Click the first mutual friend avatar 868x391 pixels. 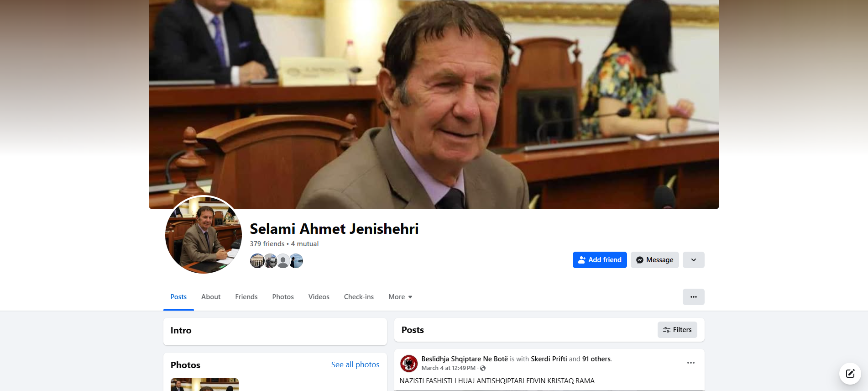point(257,261)
